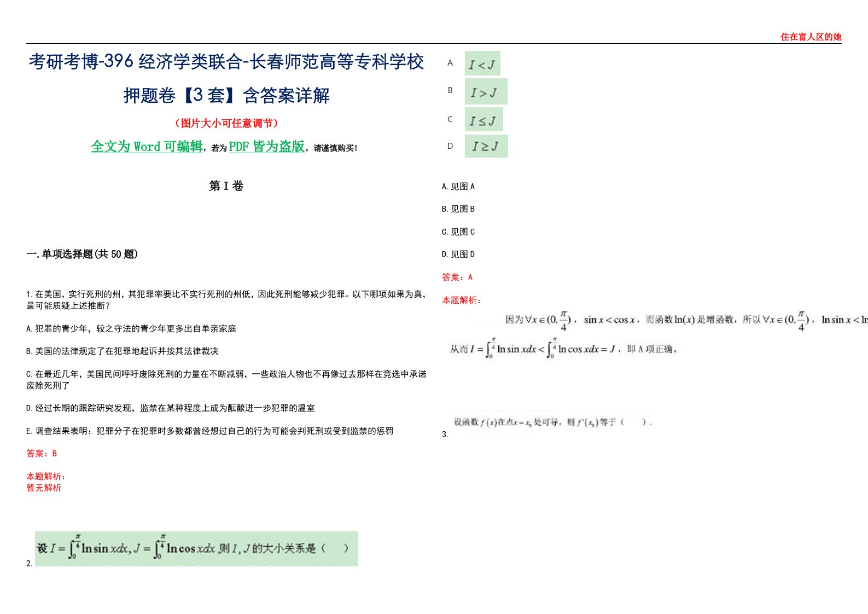Viewport: 868px width, 614px height.
Task: Click the formula image I > J
Action: (x=486, y=91)
